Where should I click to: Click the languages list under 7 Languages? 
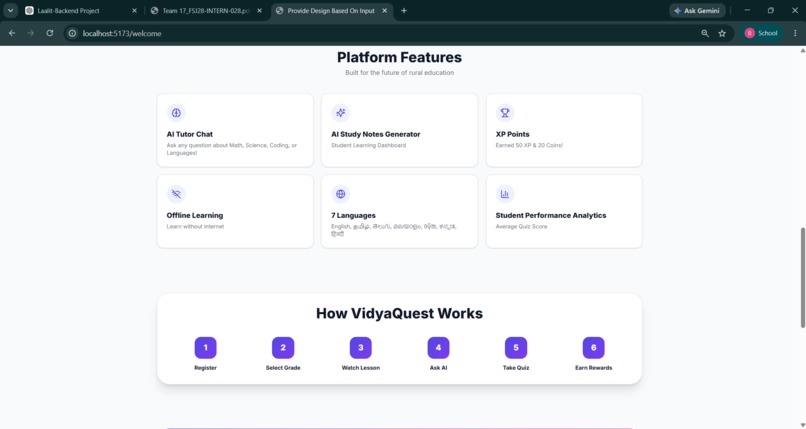[x=394, y=230]
